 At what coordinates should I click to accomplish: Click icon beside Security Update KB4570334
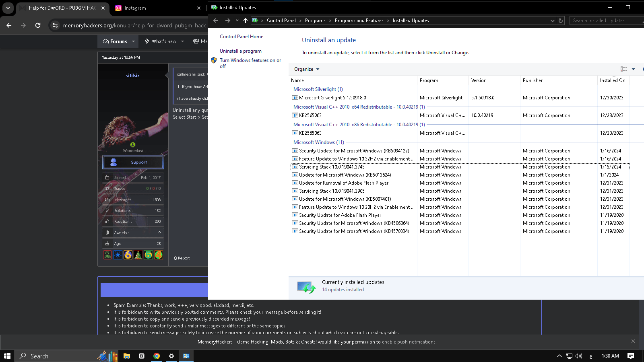click(295, 231)
